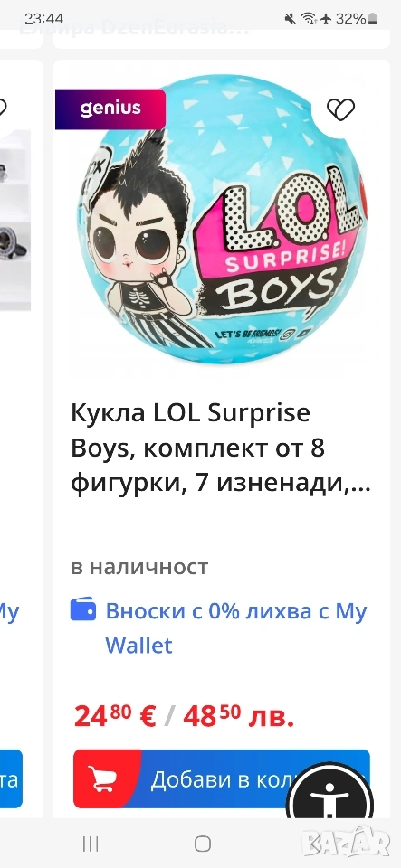Tap the Android home circle icon
The width and height of the screenshot is (401, 868).
[x=203, y=844]
